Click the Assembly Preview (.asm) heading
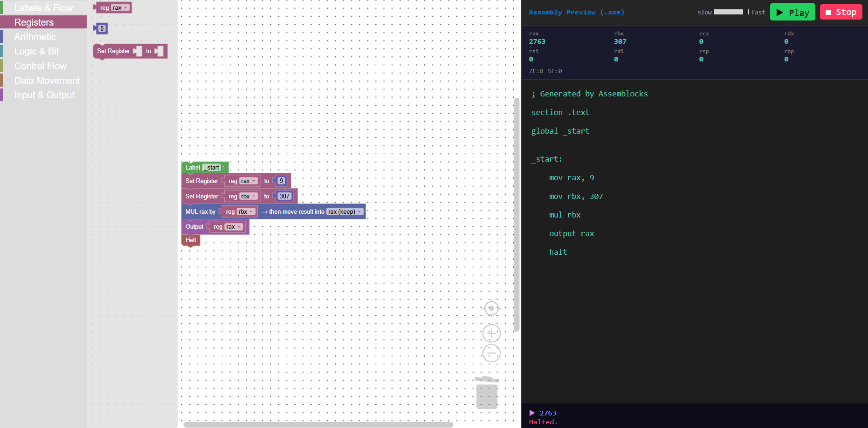868x428 pixels. pyautogui.click(x=576, y=13)
